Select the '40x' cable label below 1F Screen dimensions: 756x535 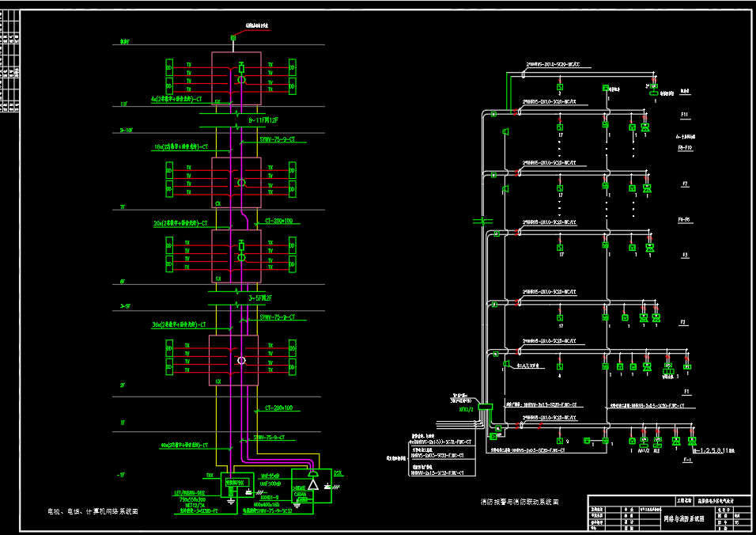tap(184, 445)
